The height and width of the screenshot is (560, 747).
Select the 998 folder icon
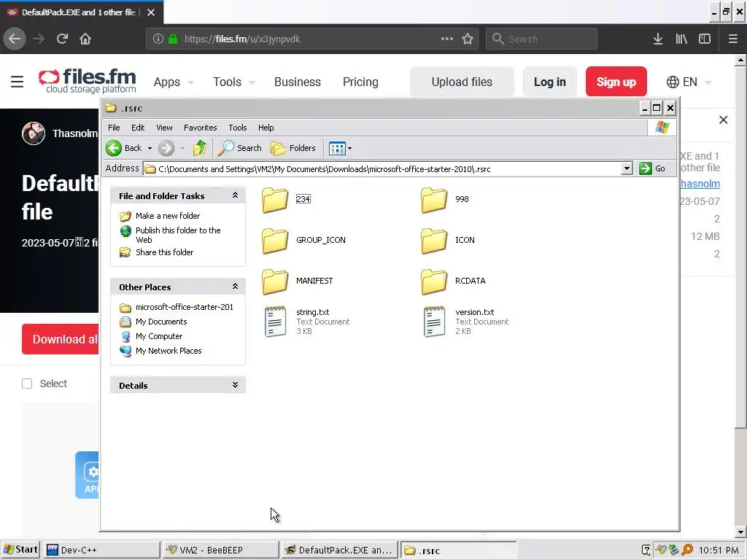tap(434, 200)
